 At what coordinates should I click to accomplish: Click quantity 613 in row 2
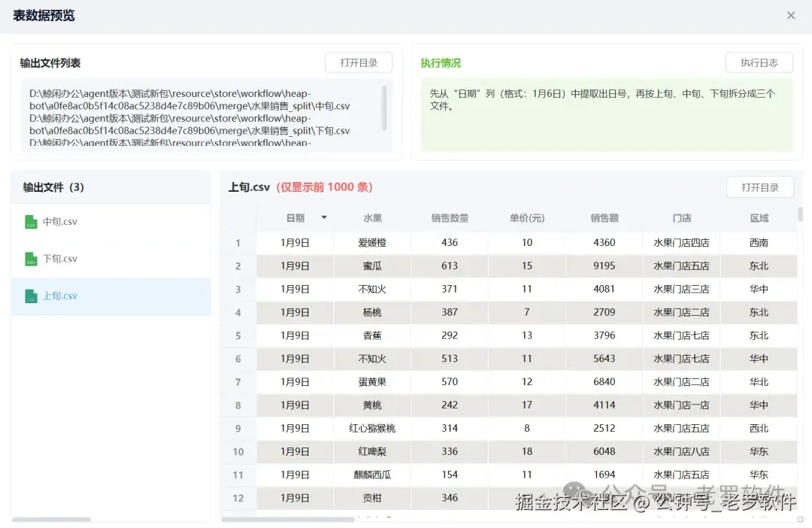pyautogui.click(x=450, y=266)
